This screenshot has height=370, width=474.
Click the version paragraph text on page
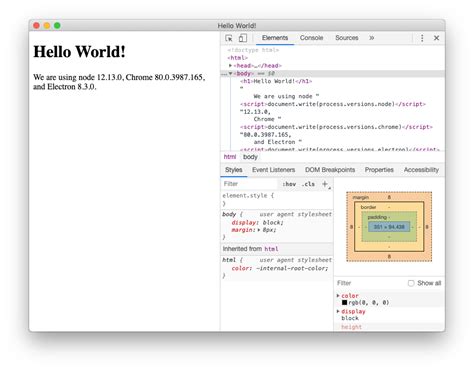click(x=119, y=82)
